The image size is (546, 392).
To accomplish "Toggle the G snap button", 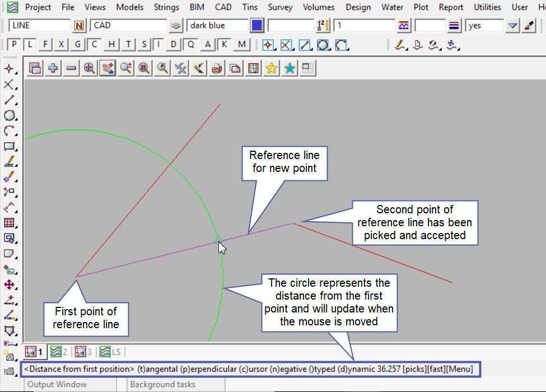I will pyautogui.click(x=78, y=45).
